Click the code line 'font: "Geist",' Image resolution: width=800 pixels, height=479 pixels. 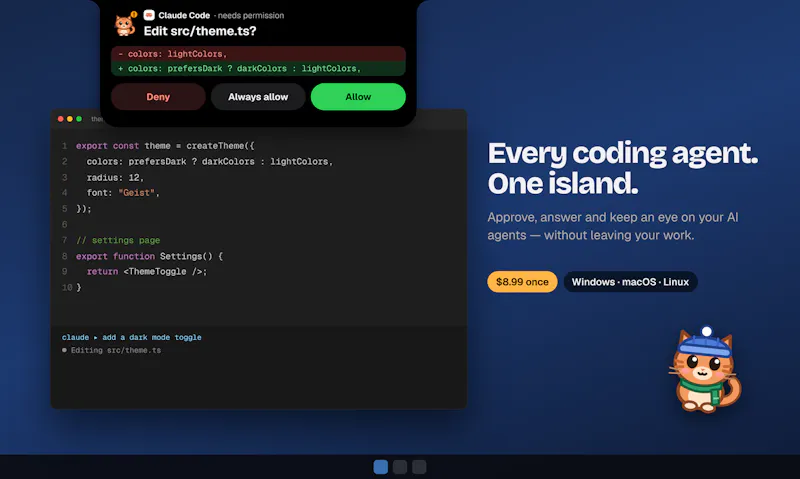(x=123, y=193)
